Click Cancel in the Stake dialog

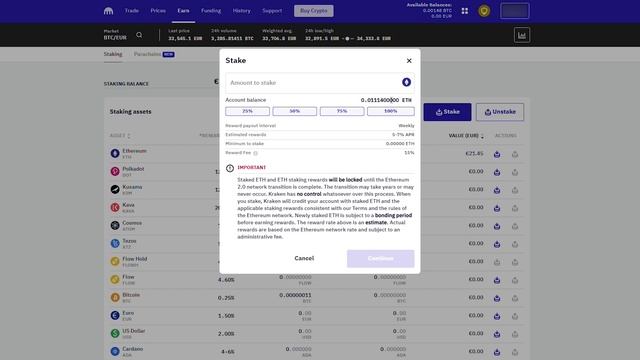coord(304,258)
